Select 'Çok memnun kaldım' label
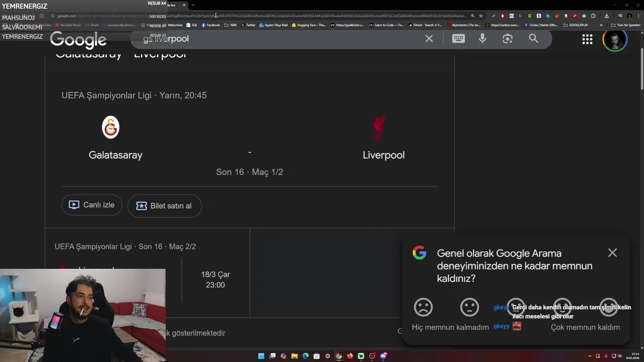 [x=585, y=327]
